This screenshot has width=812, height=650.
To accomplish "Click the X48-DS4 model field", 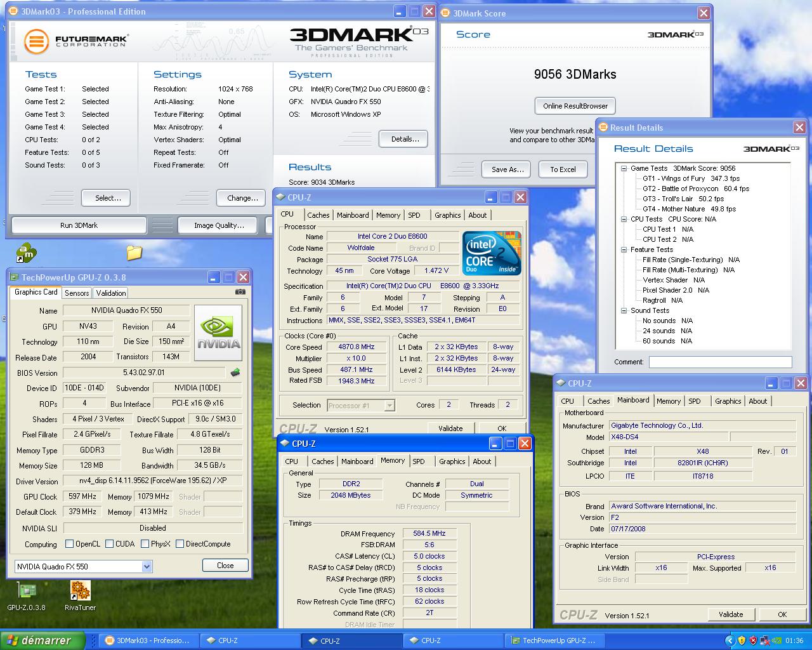I will tap(668, 437).
